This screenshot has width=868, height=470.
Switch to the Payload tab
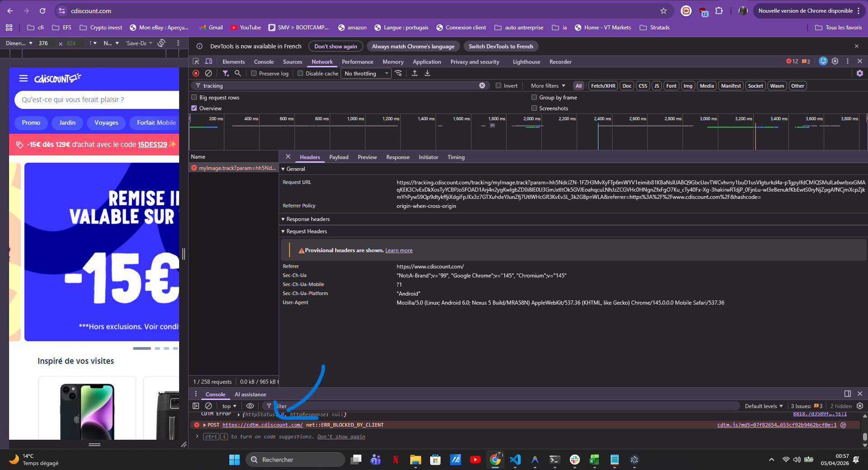(x=338, y=157)
